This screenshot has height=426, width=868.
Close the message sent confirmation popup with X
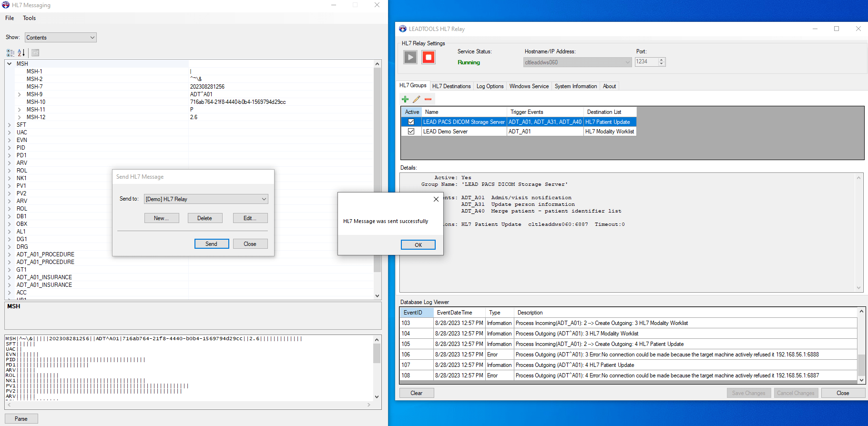[436, 199]
